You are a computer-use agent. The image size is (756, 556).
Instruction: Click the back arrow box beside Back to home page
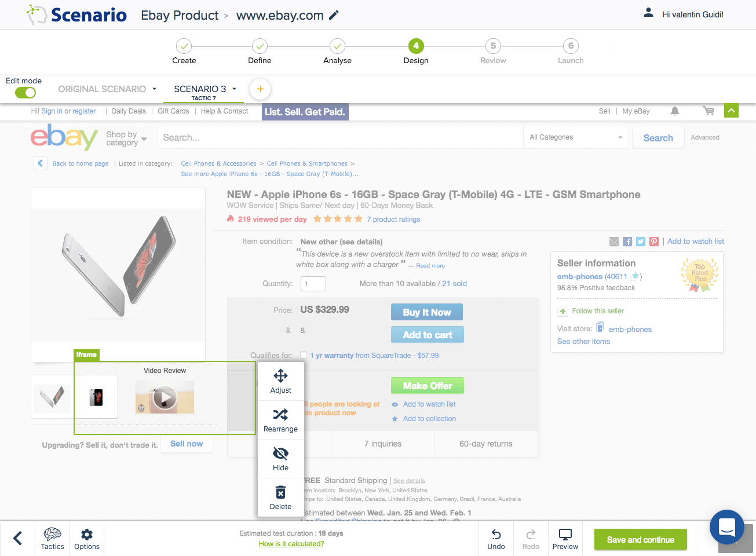point(40,163)
